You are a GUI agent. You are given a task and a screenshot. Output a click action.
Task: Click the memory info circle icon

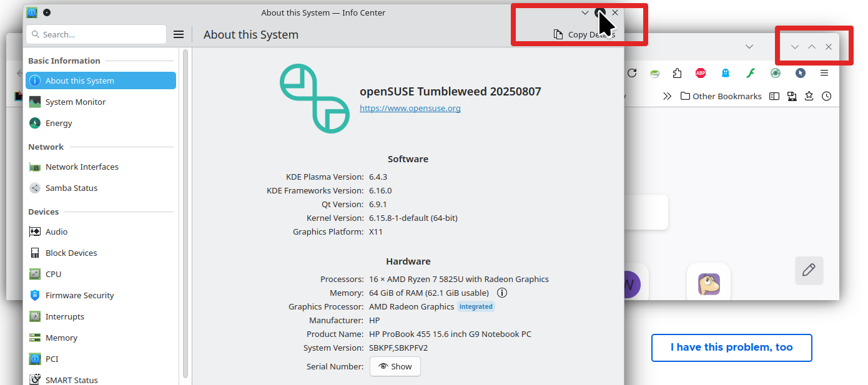(x=502, y=293)
